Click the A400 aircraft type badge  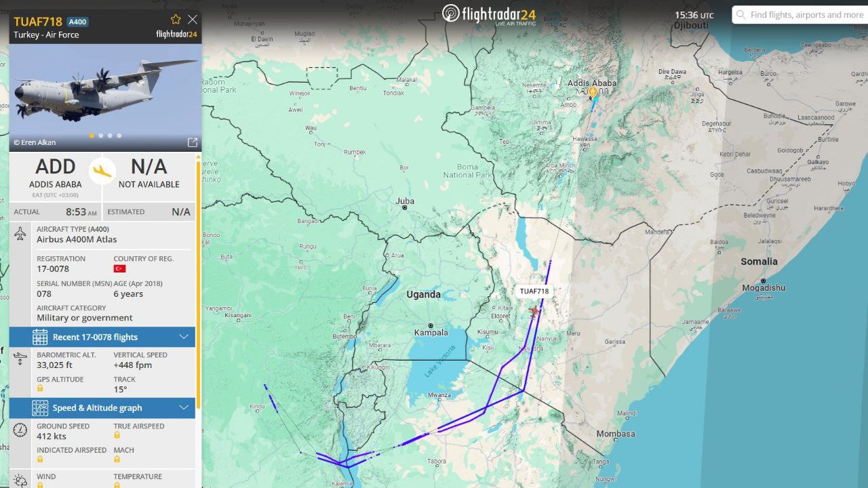click(x=78, y=22)
